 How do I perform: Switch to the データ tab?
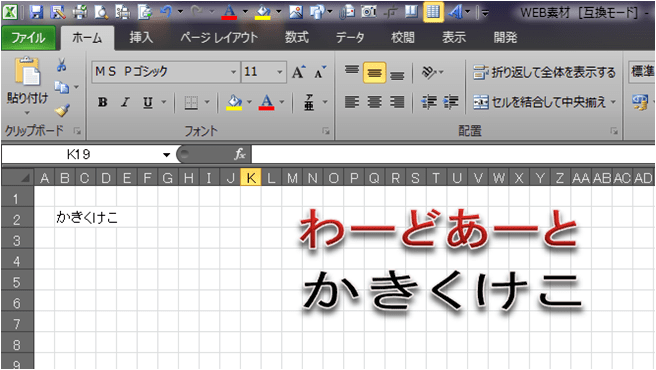pyautogui.click(x=349, y=38)
